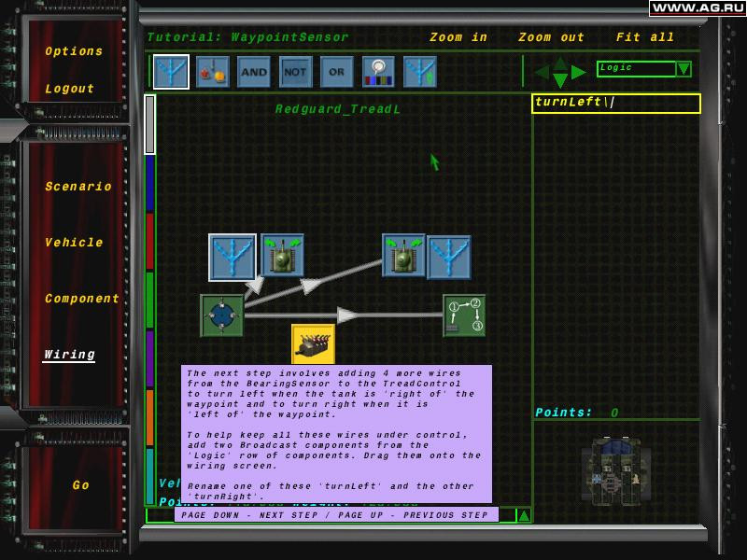The width and height of the screenshot is (747, 560).
Task: Select the multi-colored sensor toolbar icon
Action: [378, 72]
